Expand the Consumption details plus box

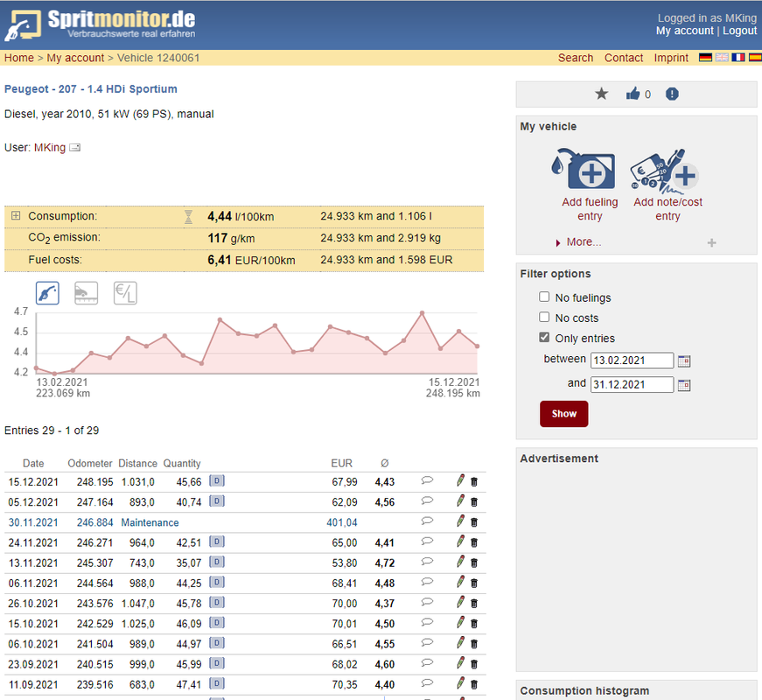(x=16, y=215)
